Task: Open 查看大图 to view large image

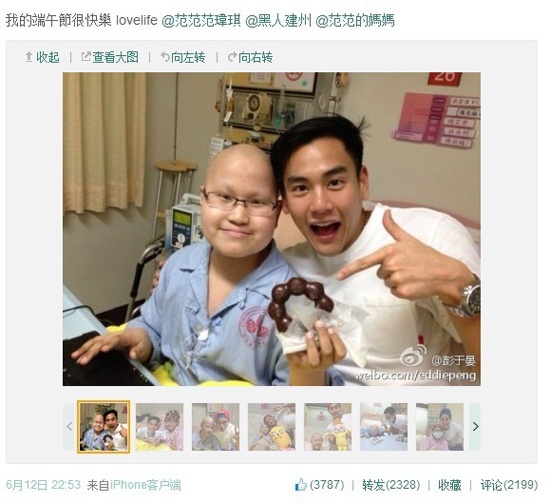Action: (110, 57)
